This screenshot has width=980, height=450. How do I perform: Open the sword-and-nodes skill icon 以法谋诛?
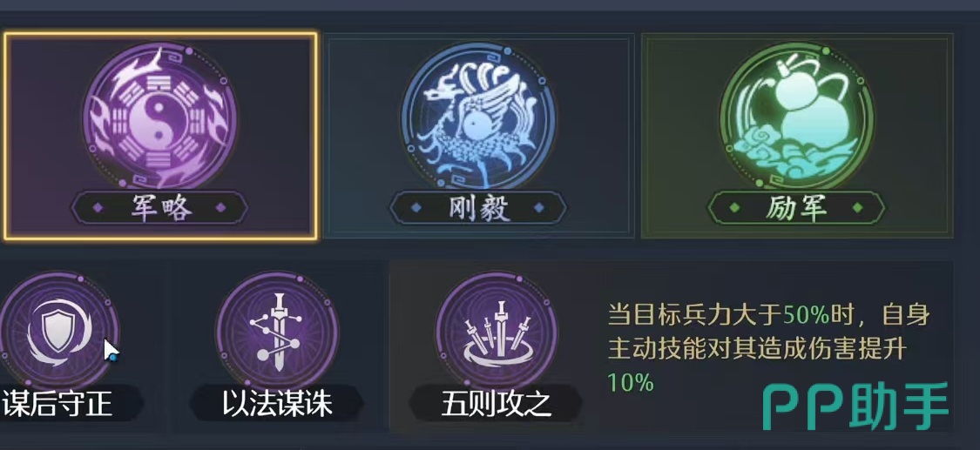(278, 330)
